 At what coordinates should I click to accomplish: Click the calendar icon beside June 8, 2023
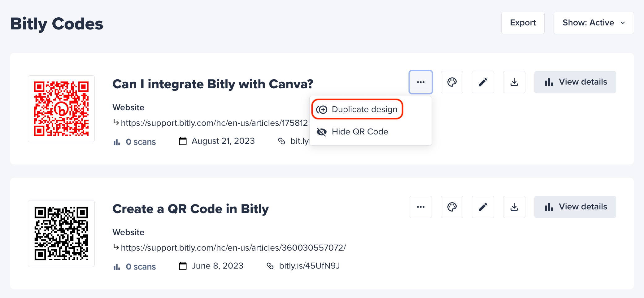tap(182, 265)
